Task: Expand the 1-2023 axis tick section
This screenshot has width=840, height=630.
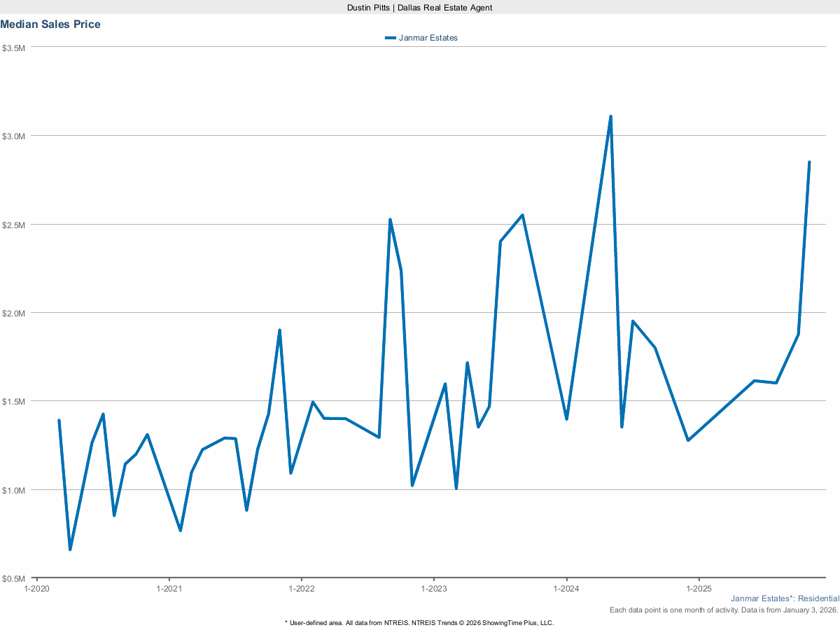Action: [x=433, y=589]
